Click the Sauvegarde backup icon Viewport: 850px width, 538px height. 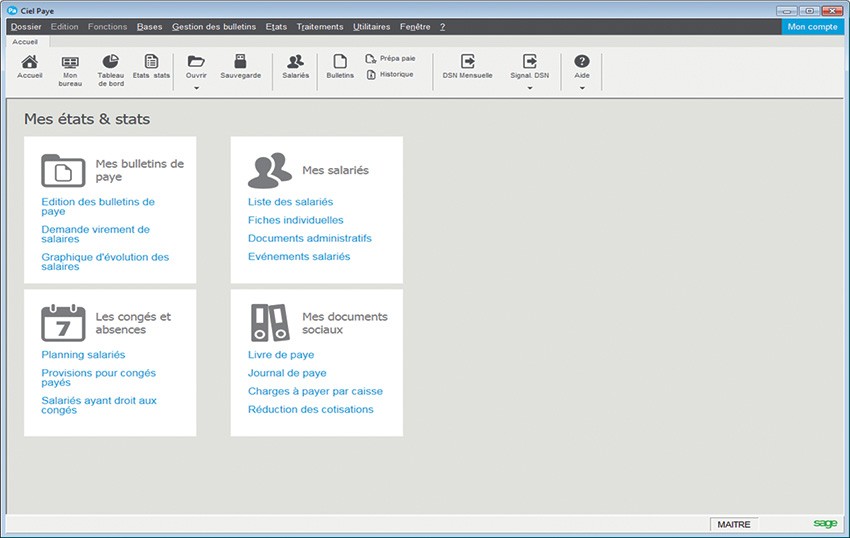click(240, 63)
